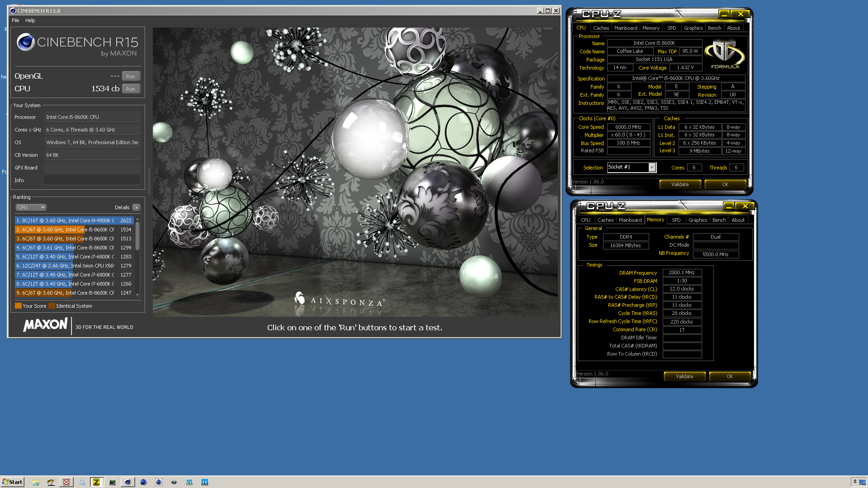This screenshot has width=868, height=488.
Task: Click Validate in the upper CPU-Z window
Action: point(680,184)
